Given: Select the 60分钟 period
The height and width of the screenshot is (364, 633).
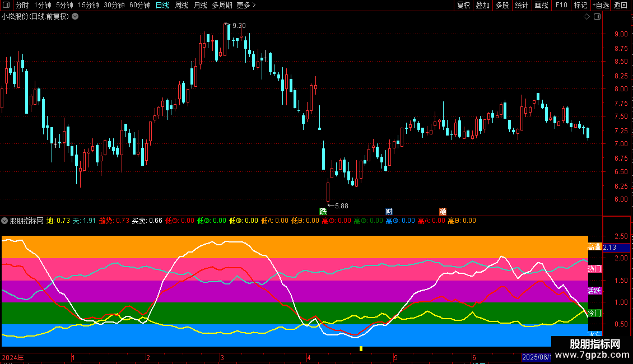Looking at the screenshot, I should [140, 5].
